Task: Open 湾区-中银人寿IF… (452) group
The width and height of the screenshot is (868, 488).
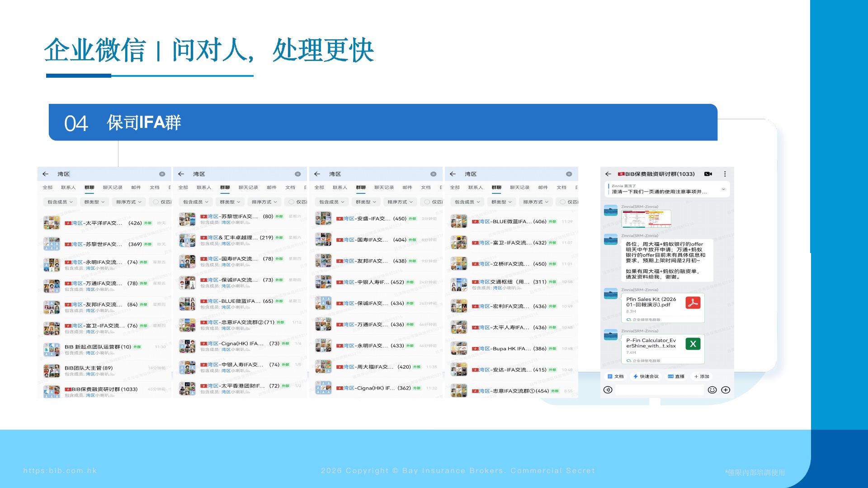Action: pos(376,282)
